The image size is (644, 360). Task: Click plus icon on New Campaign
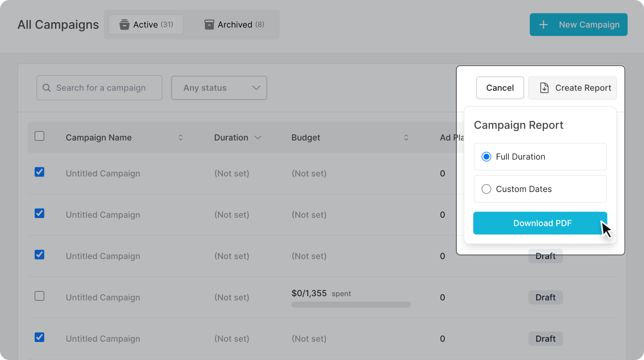click(x=543, y=25)
